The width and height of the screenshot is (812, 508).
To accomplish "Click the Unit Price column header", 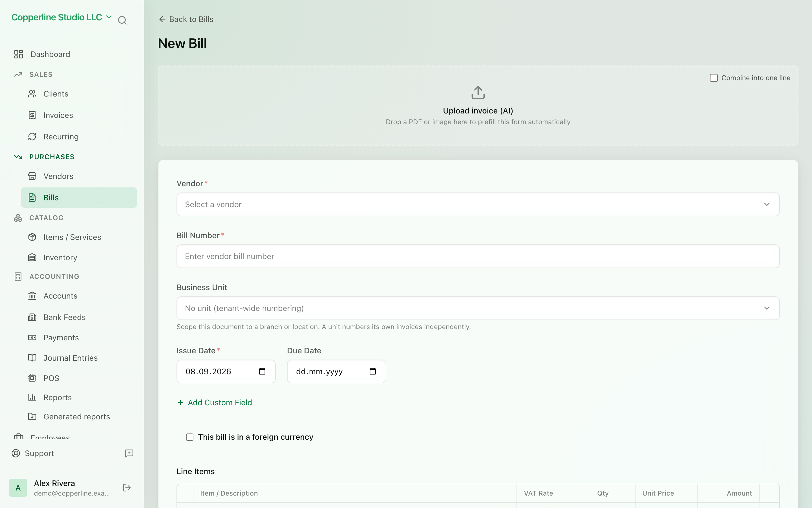I will click(x=658, y=493).
